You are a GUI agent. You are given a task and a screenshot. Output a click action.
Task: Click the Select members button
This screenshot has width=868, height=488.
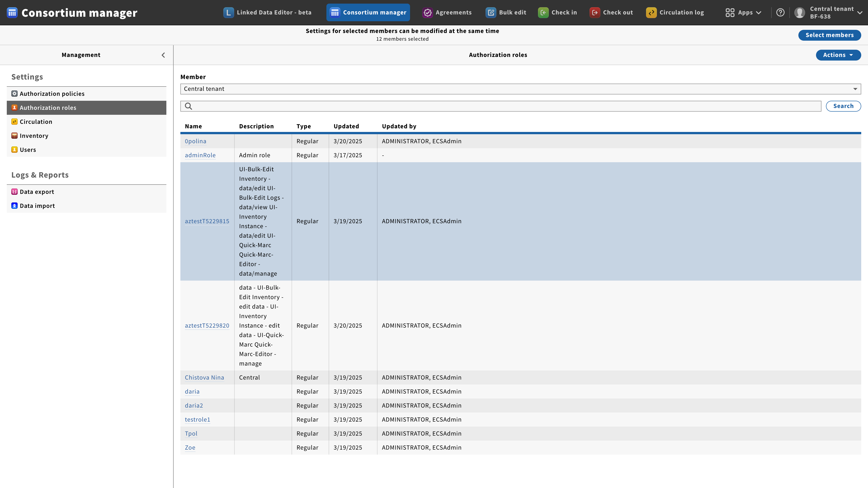830,35
